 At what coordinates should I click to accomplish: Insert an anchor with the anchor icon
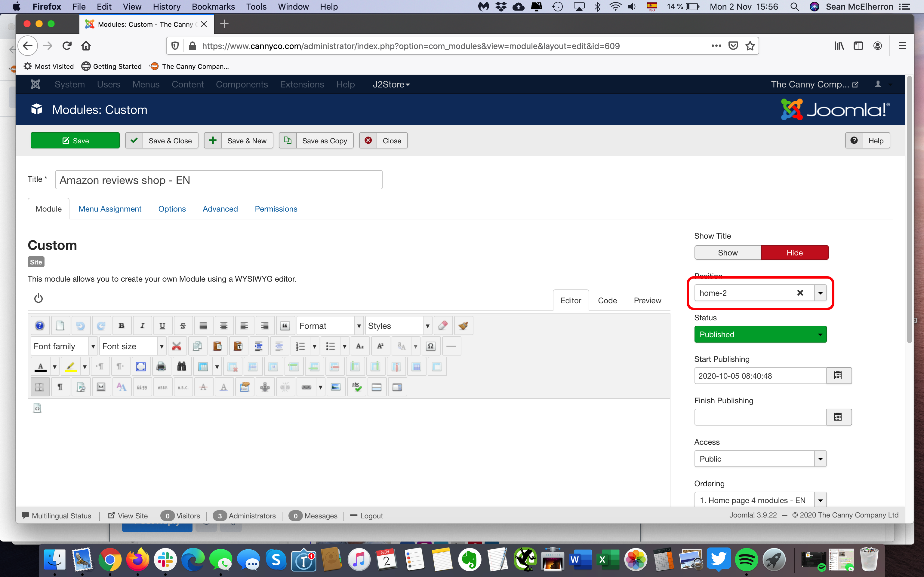[265, 387]
